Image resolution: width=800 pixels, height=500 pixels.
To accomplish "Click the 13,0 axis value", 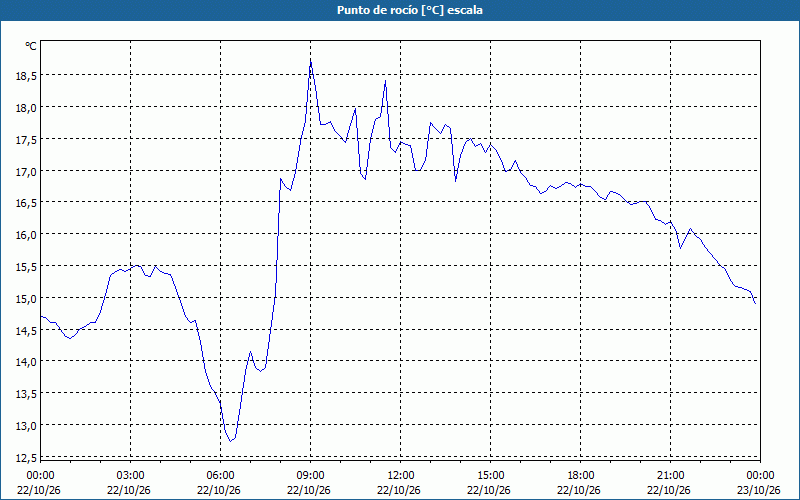I will (26, 426).
